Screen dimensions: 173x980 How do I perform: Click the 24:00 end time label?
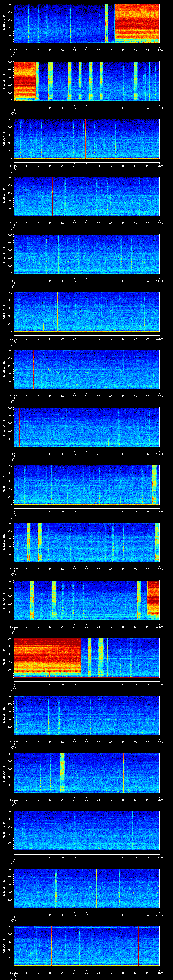tap(160, 454)
